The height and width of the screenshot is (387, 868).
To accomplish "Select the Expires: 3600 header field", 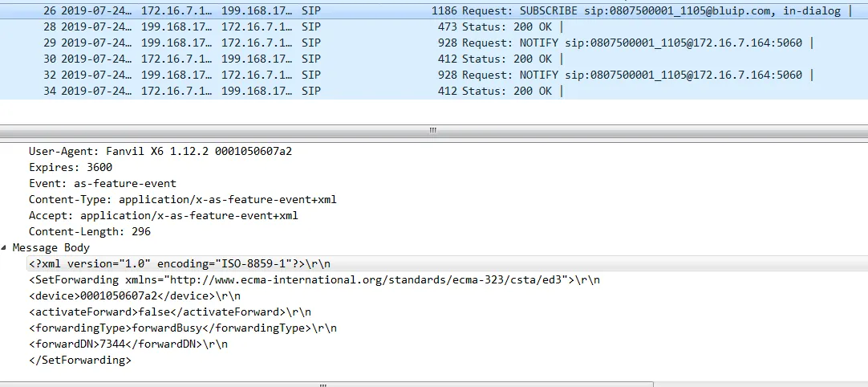I will click(x=71, y=167).
